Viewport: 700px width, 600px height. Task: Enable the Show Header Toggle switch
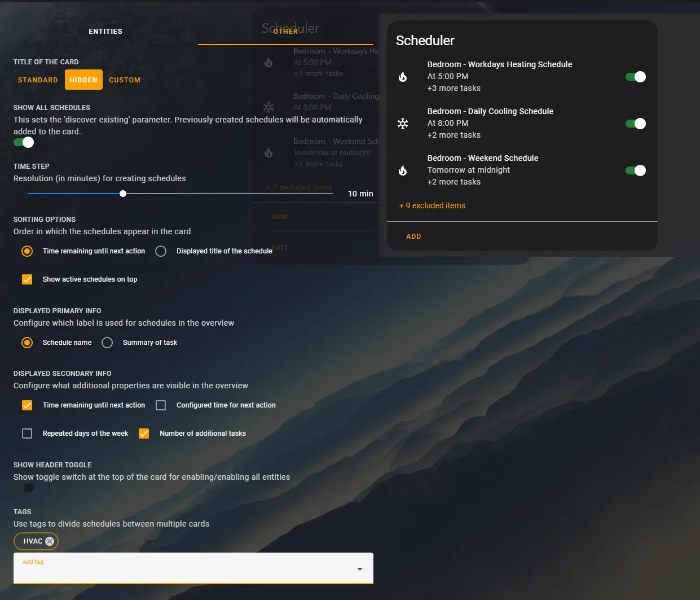pos(24,488)
